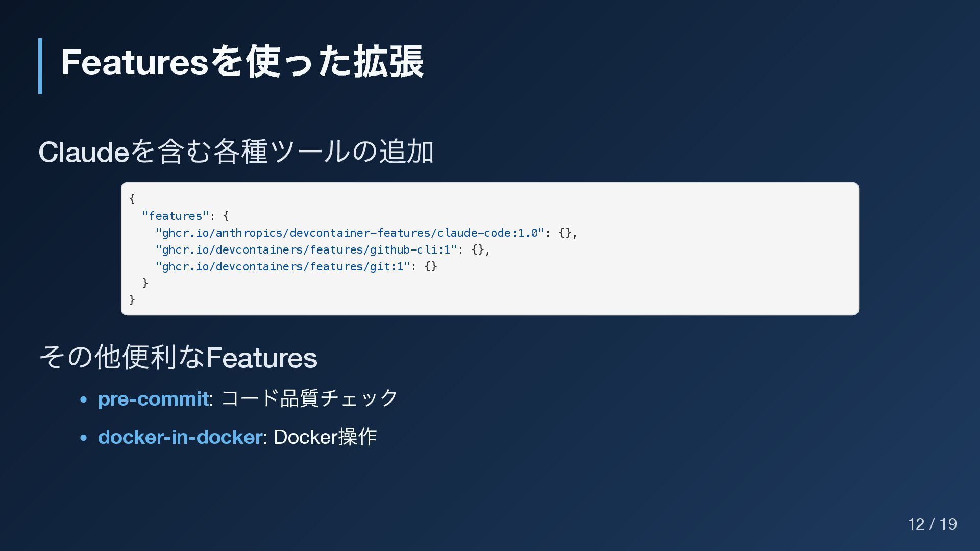Screen dimensions: 980x551
Task: Click the features/git:1 line in code
Action: click(296, 266)
